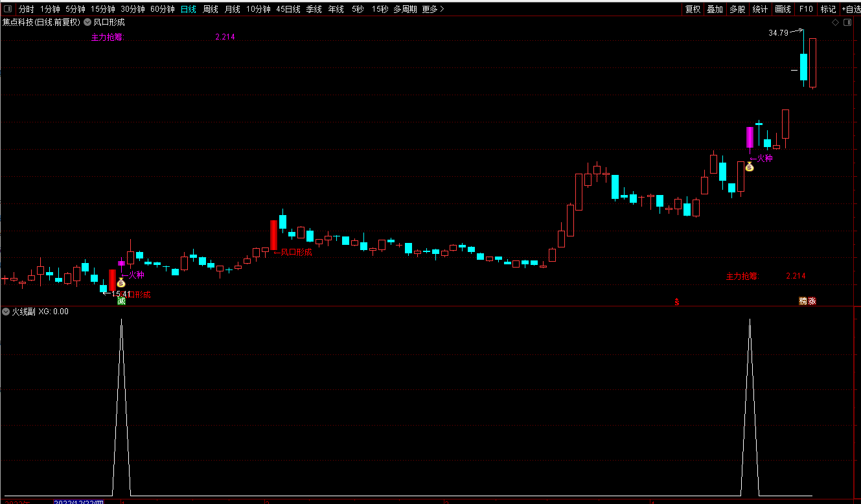Select the 60分钟 period
Image resolution: width=861 pixels, height=504 pixels.
(163, 9)
